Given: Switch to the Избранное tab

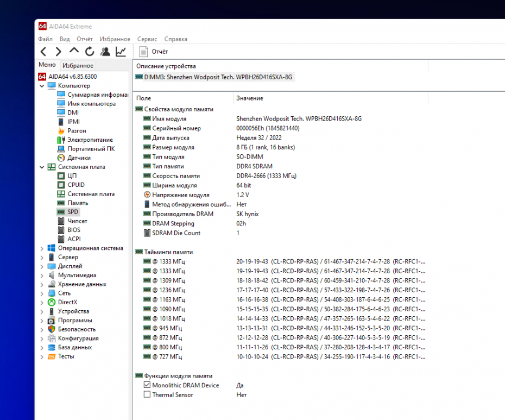Looking at the screenshot, I should click(x=78, y=66).
